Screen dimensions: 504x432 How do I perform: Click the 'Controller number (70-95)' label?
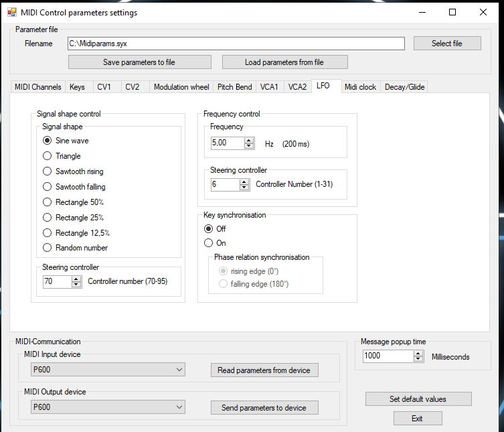tap(128, 281)
